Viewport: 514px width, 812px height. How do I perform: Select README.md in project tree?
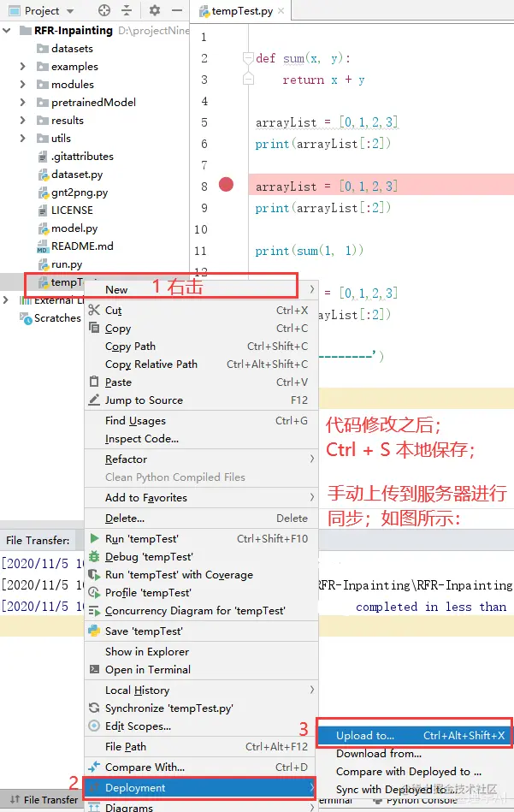coord(82,246)
